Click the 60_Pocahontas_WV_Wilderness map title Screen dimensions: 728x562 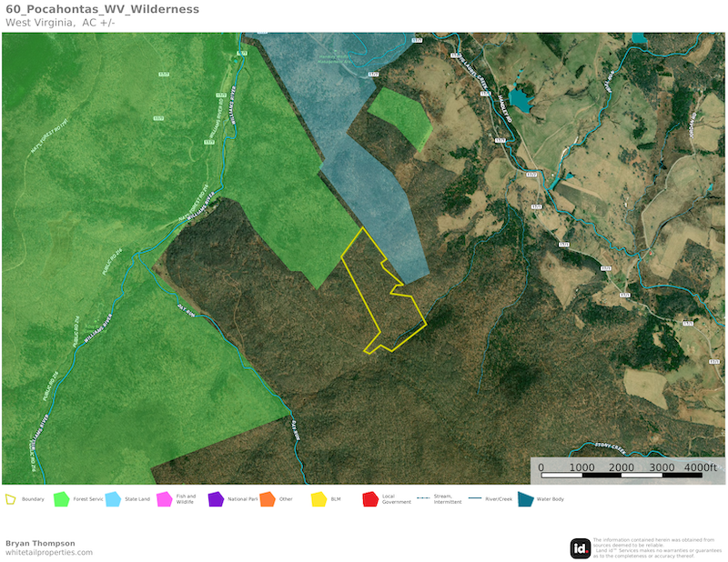(x=102, y=9)
